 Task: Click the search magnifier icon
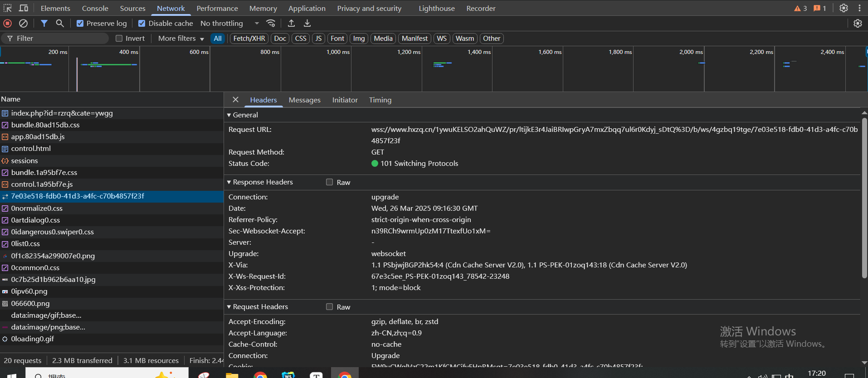[x=60, y=23]
